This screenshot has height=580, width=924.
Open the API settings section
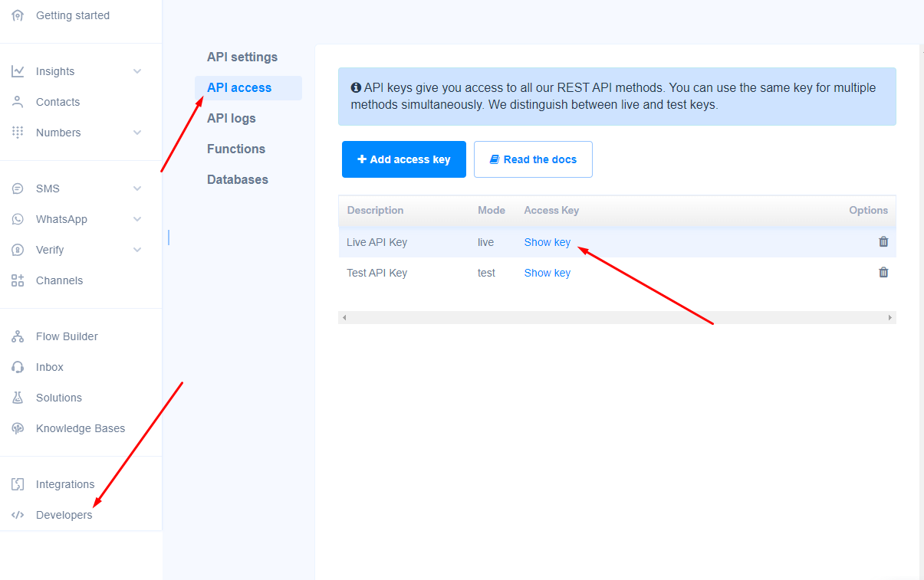pyautogui.click(x=242, y=57)
